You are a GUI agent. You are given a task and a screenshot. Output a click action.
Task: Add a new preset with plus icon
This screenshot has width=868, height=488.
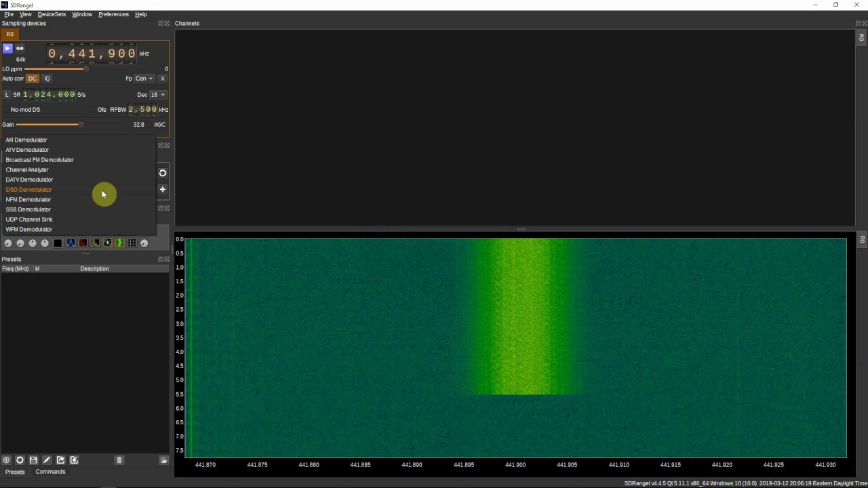[6, 460]
